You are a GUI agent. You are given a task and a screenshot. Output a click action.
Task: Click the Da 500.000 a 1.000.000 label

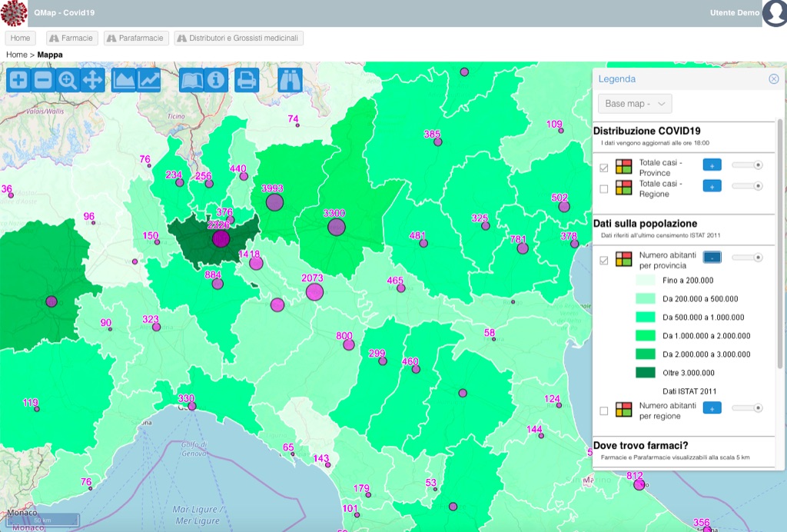703,318
